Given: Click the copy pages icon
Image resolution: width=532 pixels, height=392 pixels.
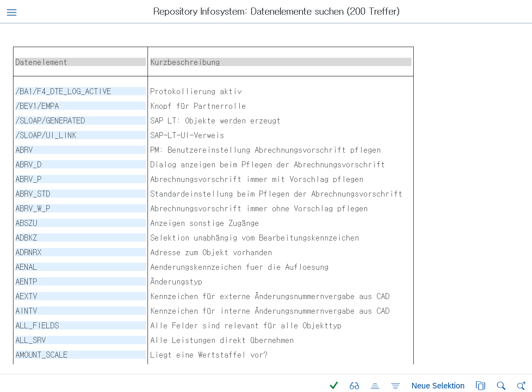Looking at the screenshot, I should click(x=481, y=386).
